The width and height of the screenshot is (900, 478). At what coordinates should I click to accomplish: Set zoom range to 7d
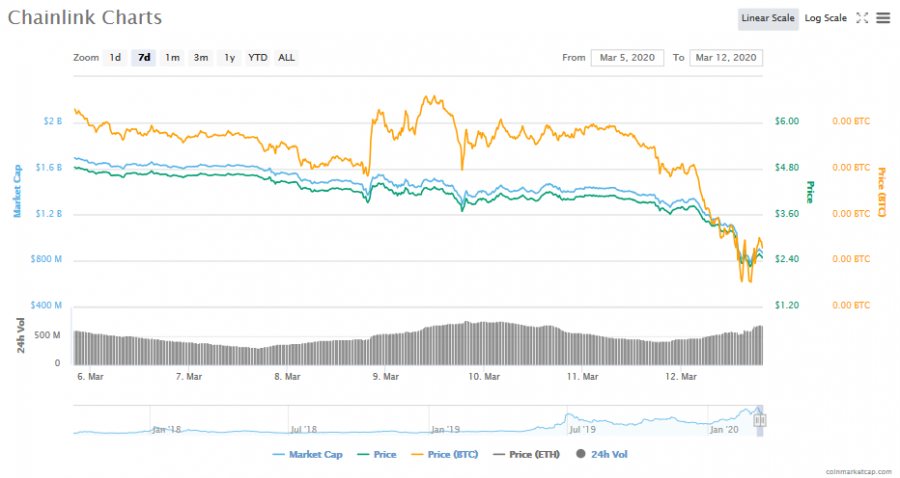[143, 57]
